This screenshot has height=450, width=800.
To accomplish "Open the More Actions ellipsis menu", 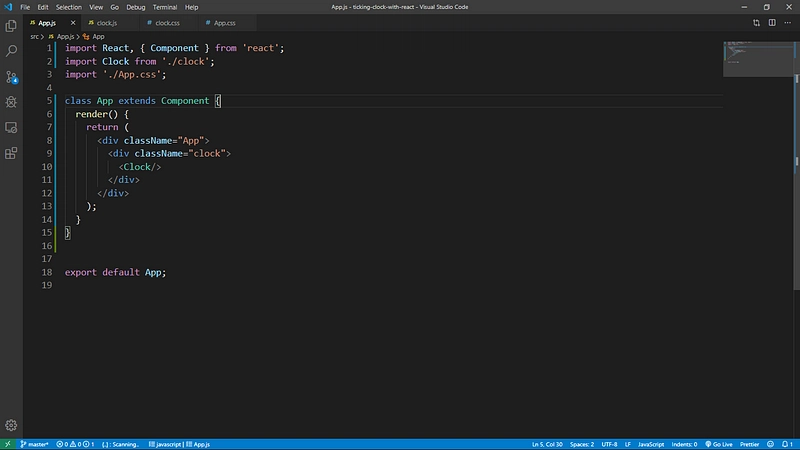I will (x=787, y=23).
